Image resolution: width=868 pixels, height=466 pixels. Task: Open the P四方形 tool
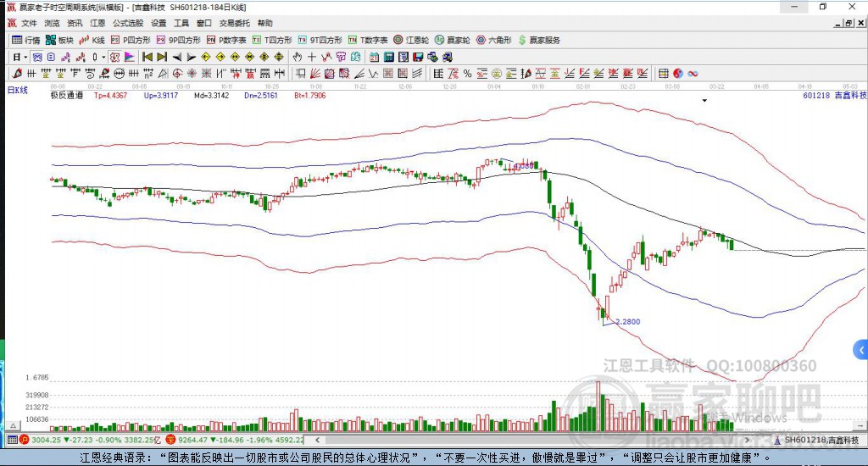pos(131,40)
